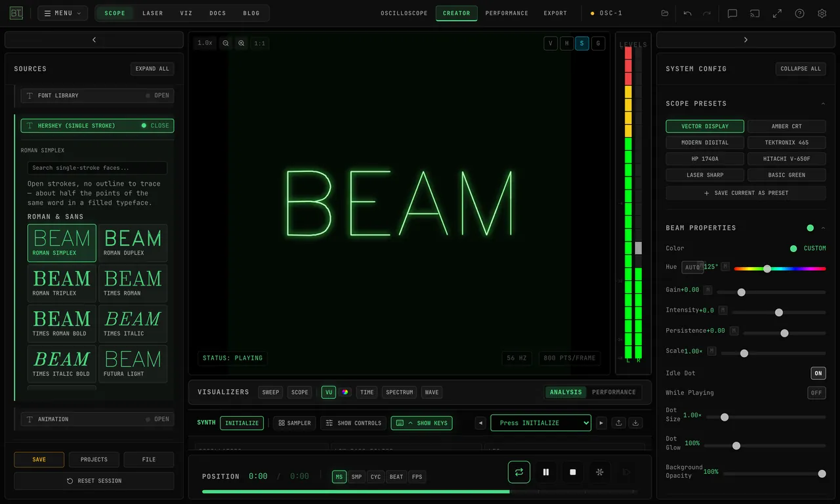Image resolution: width=840 pixels, height=504 pixels.
Task: Enable the While Playing toggle
Action: click(x=816, y=393)
